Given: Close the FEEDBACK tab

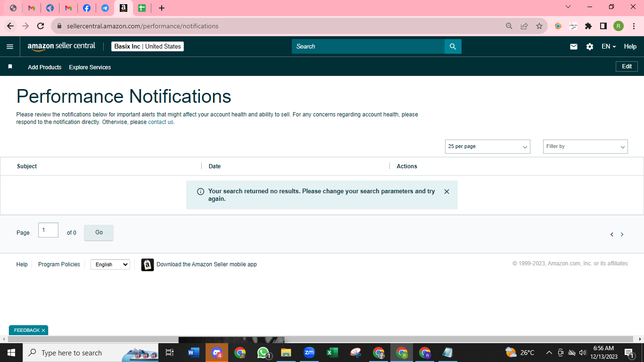Looking at the screenshot, I should (43, 330).
